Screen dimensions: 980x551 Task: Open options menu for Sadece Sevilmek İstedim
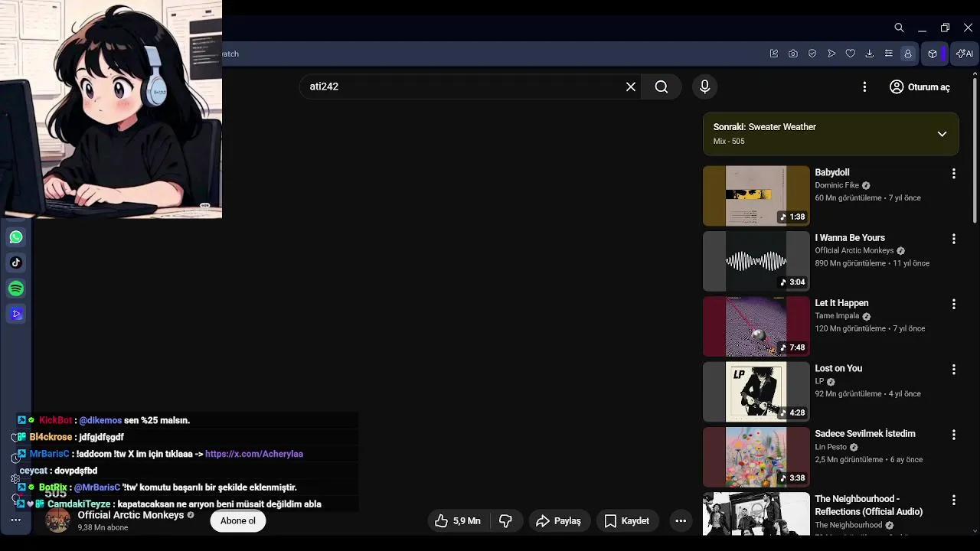[953, 435]
